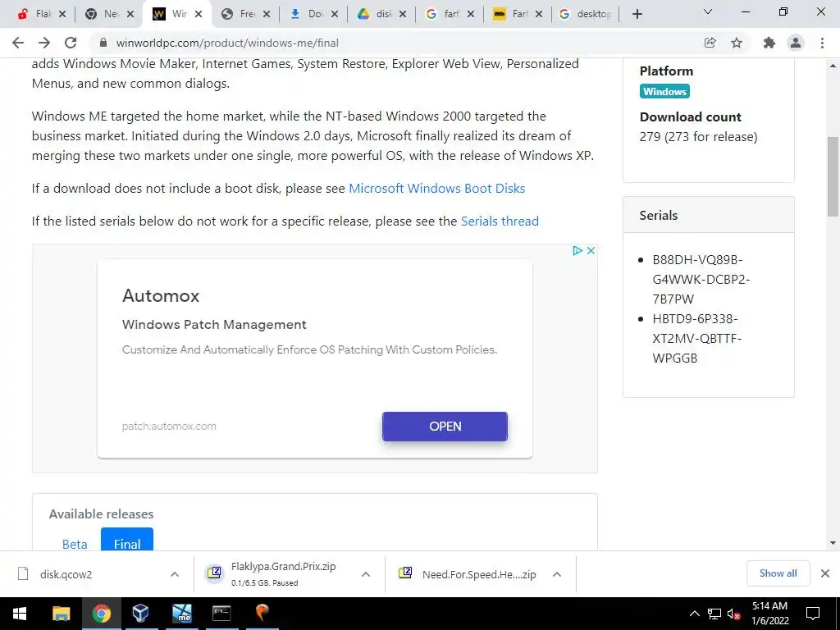Open Windows Start menu
840x630 pixels.
click(x=20, y=614)
